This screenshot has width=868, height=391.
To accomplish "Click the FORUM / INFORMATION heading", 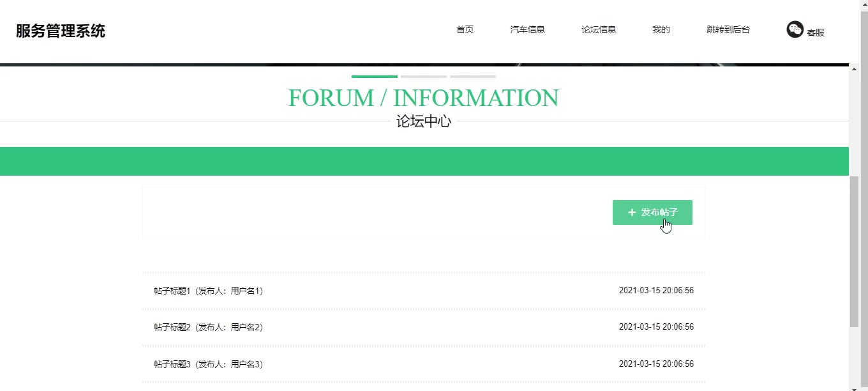I will click(x=423, y=98).
